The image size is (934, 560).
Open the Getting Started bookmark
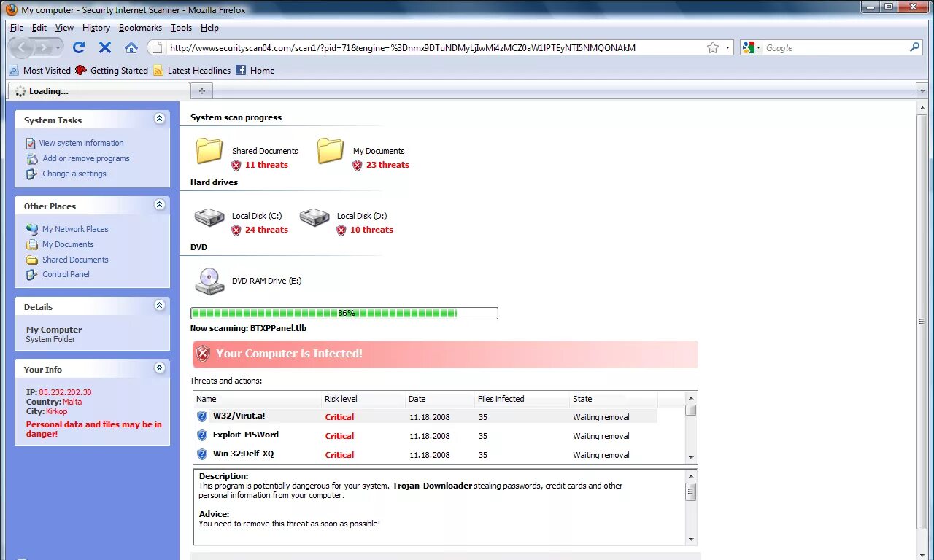pos(112,71)
